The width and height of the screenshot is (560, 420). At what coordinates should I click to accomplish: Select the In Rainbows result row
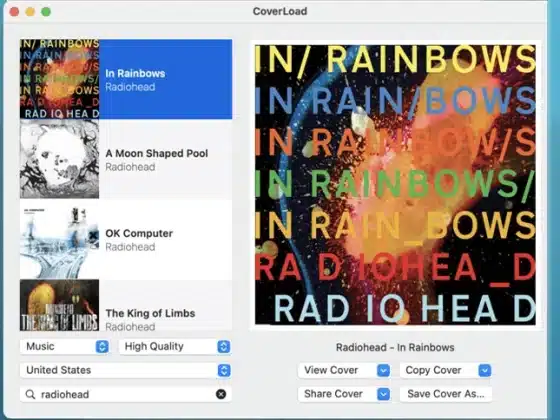pyautogui.click(x=126, y=79)
